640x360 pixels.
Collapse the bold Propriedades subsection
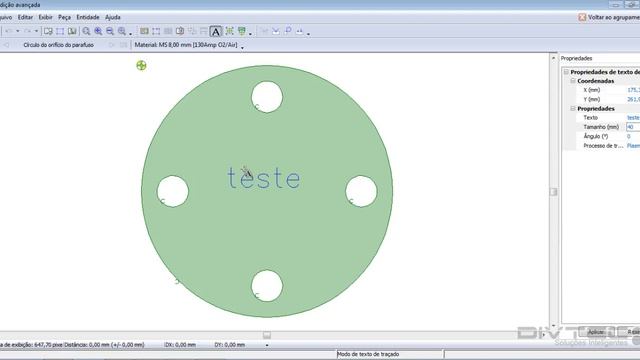tap(573, 109)
